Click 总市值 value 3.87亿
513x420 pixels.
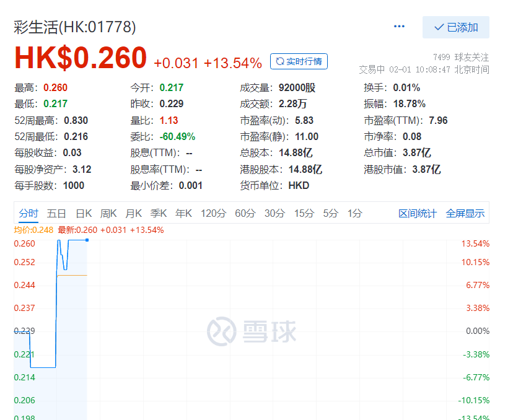coord(416,153)
